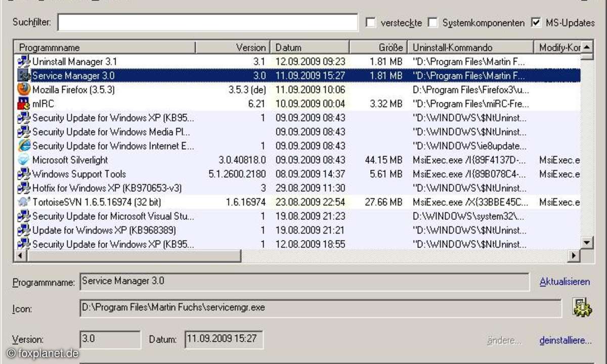Click the vertical scrollbar down arrow
The image size is (607, 364).
tap(587, 243)
